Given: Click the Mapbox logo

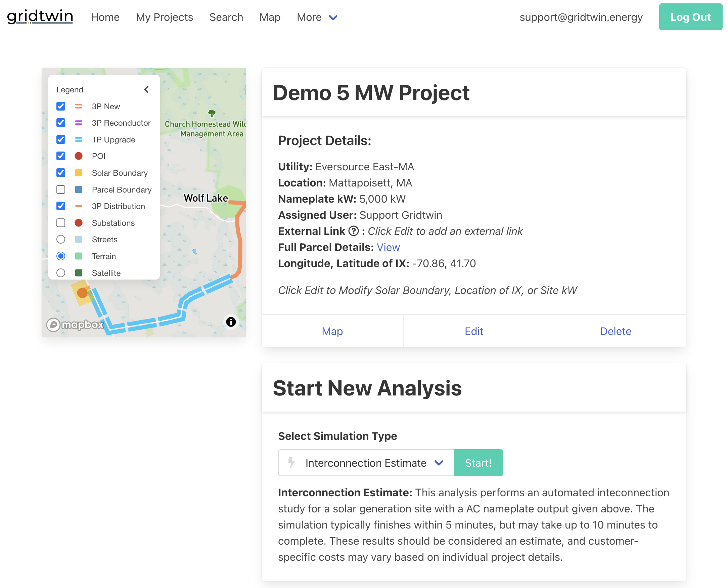Looking at the screenshot, I should pos(75,325).
